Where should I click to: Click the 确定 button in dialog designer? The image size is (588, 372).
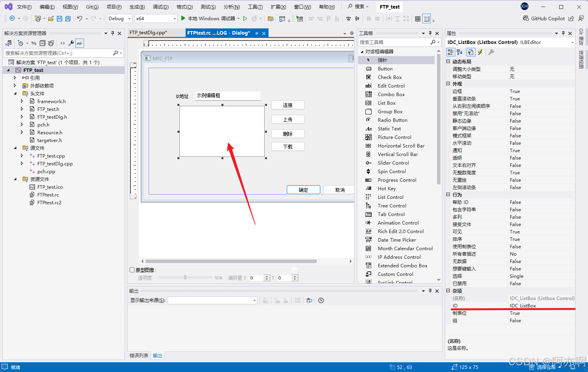304,190
